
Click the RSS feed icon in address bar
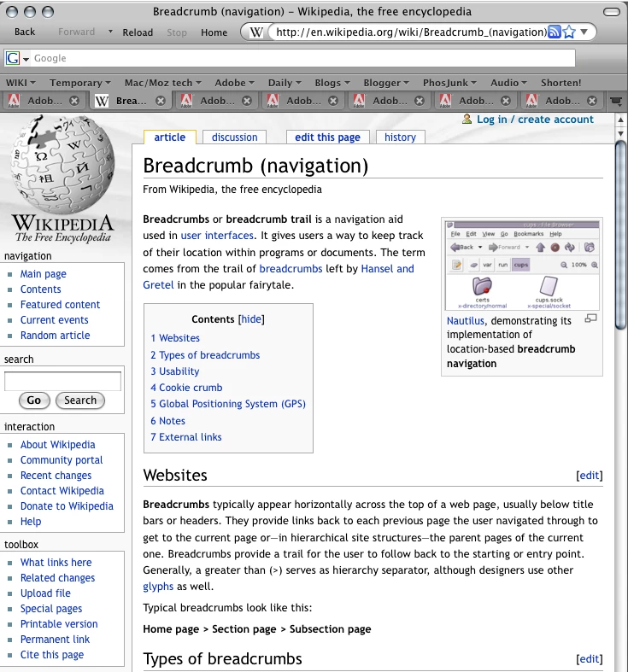(555, 32)
